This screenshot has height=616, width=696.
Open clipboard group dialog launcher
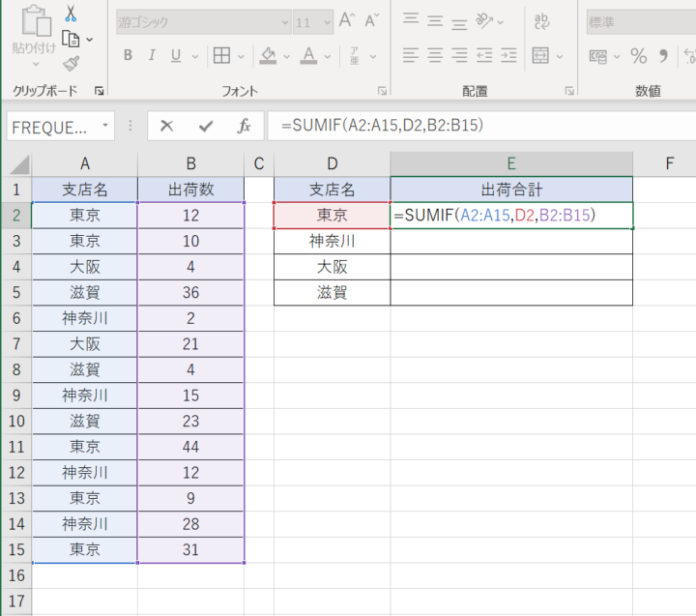pyautogui.click(x=99, y=91)
